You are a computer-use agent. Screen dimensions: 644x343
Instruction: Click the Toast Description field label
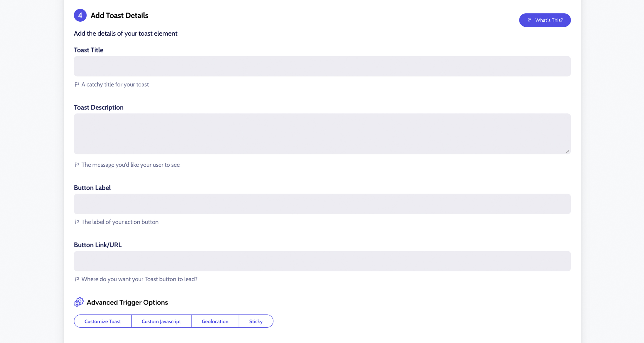[x=99, y=107]
